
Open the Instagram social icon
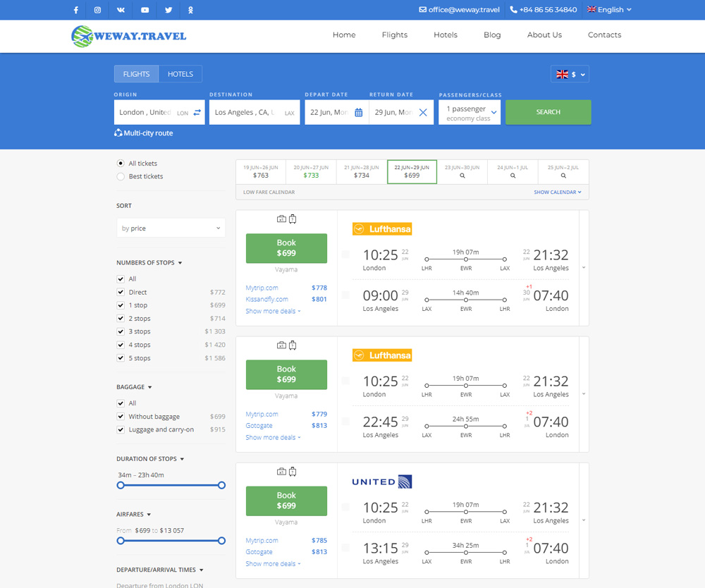98,10
